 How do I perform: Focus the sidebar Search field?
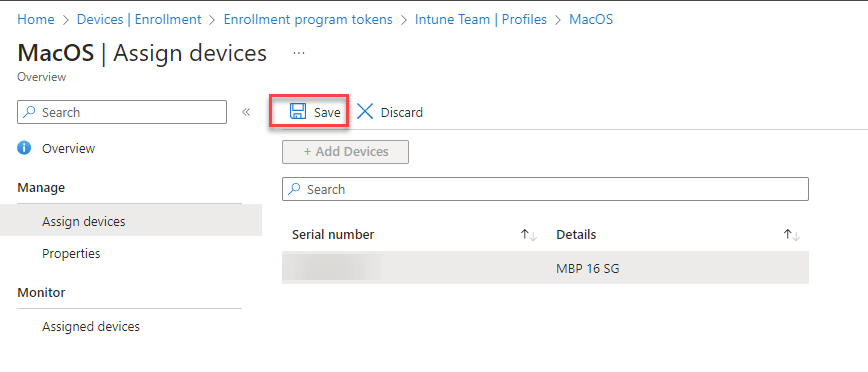122,112
